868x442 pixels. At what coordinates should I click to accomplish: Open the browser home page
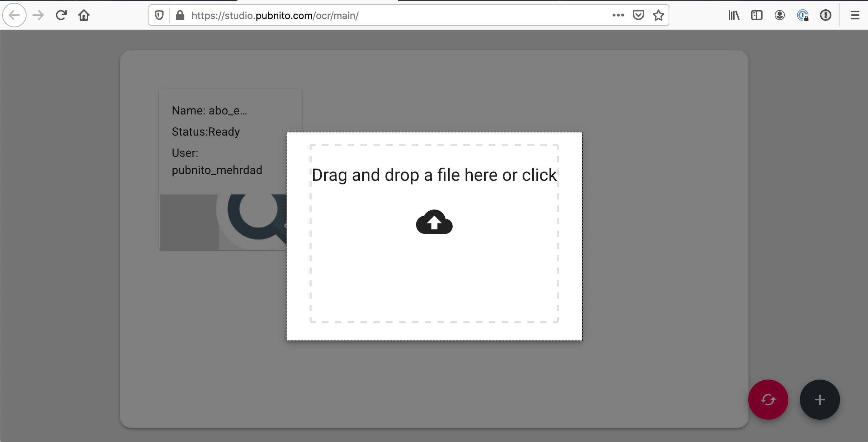point(84,15)
